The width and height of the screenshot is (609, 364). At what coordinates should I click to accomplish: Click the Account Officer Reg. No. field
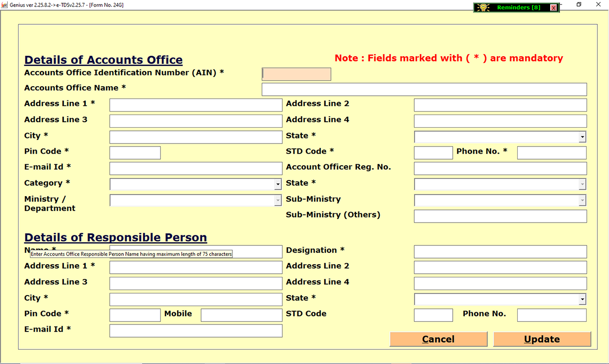pyautogui.click(x=500, y=168)
